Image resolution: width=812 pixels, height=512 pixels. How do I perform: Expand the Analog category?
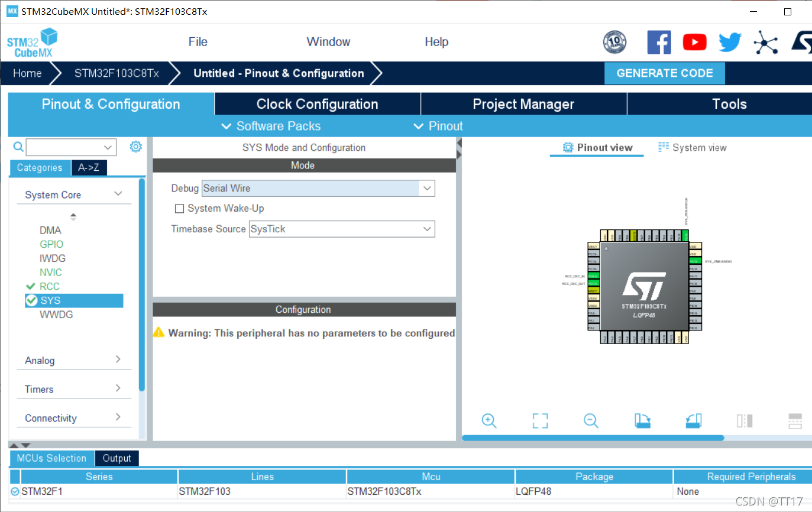pos(118,359)
